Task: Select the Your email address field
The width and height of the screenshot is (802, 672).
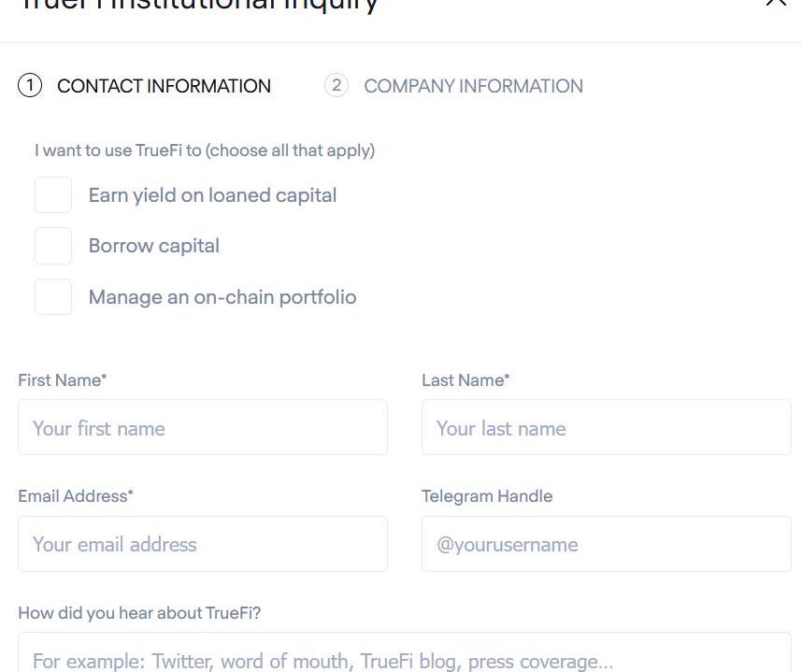Action: pos(203,544)
